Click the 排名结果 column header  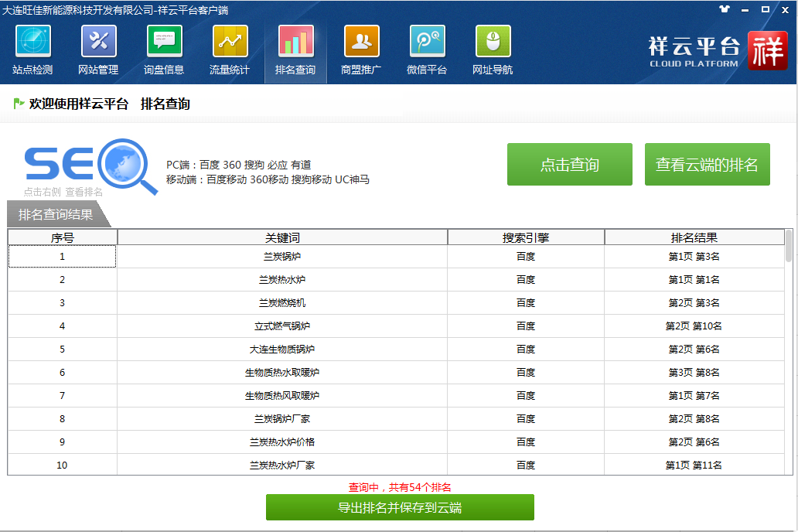click(x=694, y=237)
